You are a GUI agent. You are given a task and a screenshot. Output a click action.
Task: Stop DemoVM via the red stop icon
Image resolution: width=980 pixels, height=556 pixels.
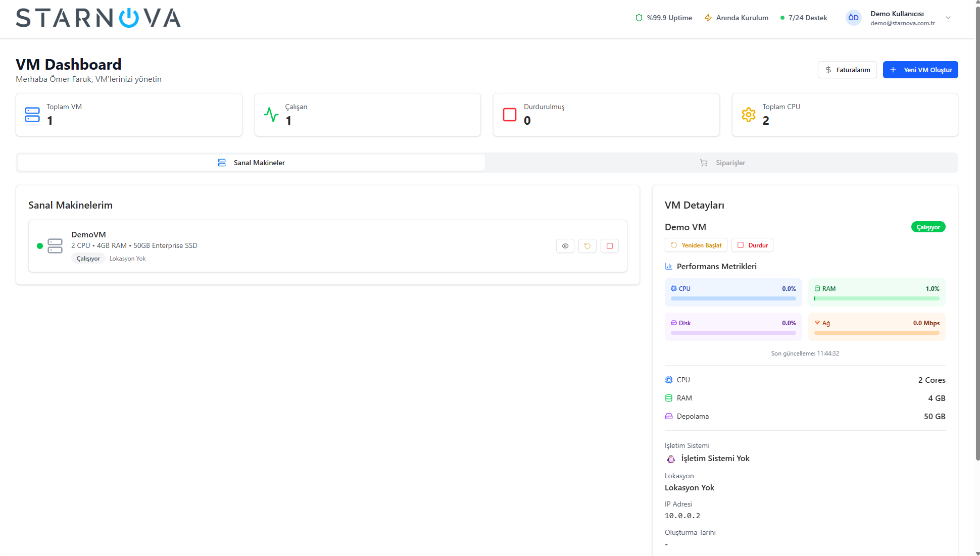(x=609, y=246)
